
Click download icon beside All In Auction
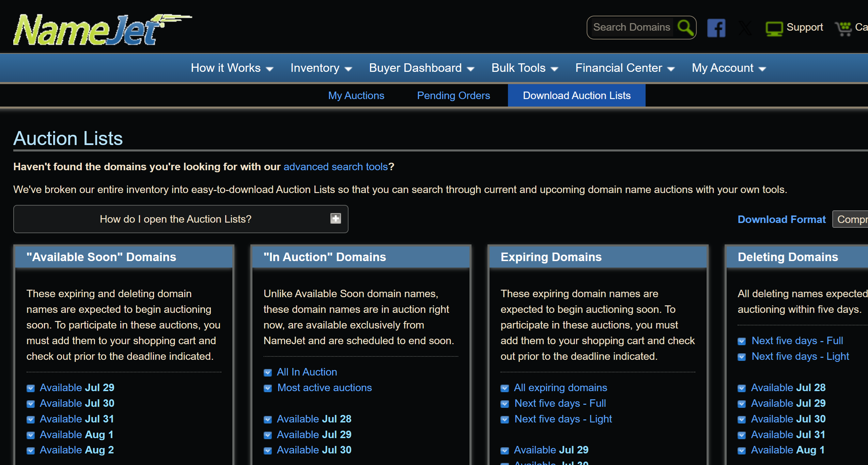(x=268, y=372)
